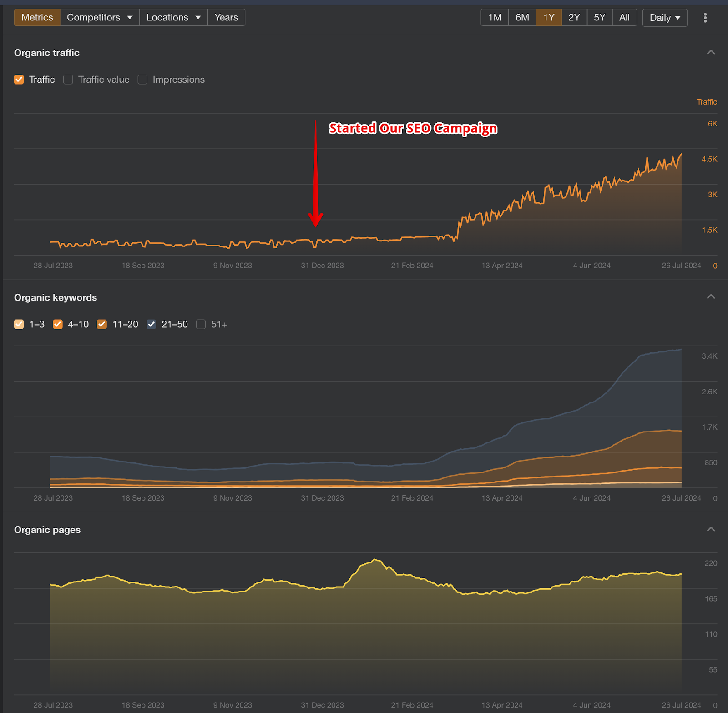This screenshot has width=728, height=713.
Task: Enable the Impressions checkbox
Action: tap(143, 80)
